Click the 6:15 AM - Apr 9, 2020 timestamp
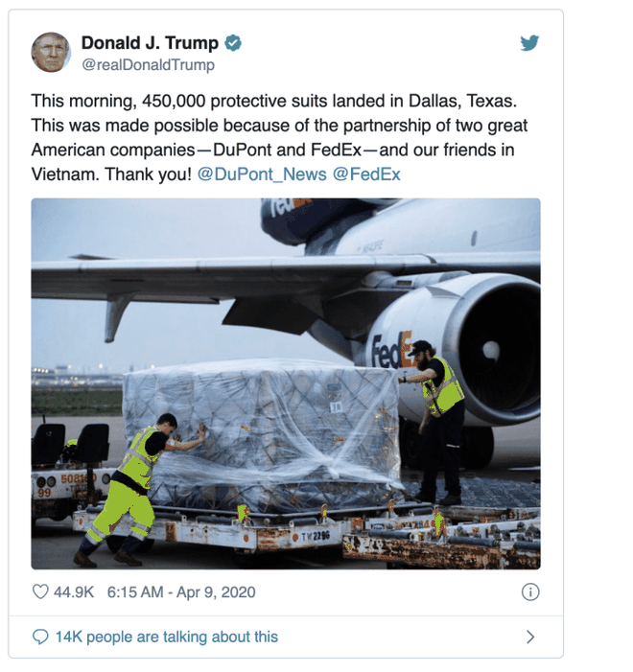The height and width of the screenshot is (672, 633). (181, 592)
